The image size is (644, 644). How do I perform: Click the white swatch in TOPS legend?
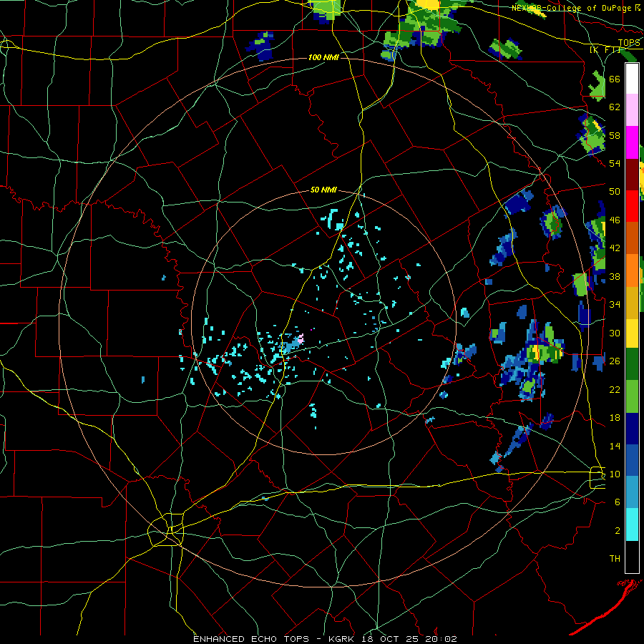632,79
